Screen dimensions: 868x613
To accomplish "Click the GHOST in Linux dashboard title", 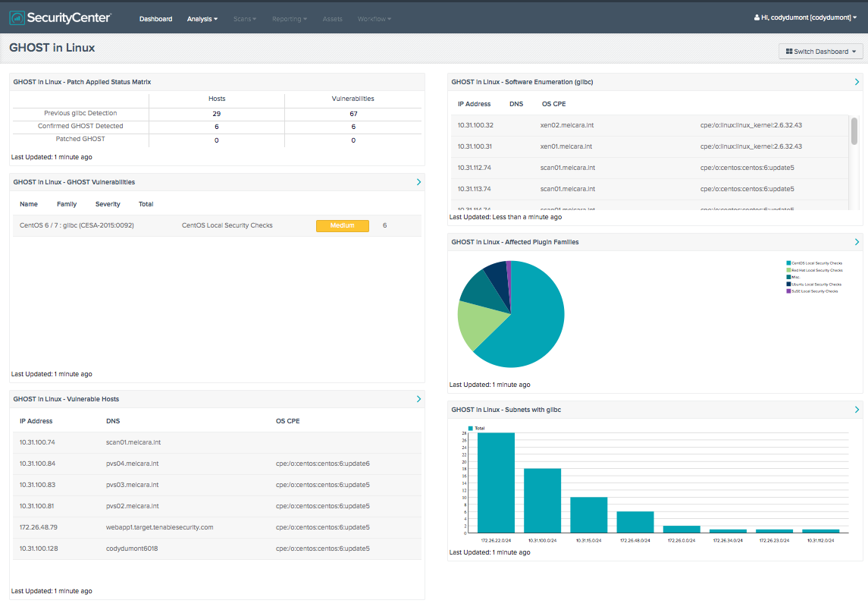I will (x=52, y=49).
